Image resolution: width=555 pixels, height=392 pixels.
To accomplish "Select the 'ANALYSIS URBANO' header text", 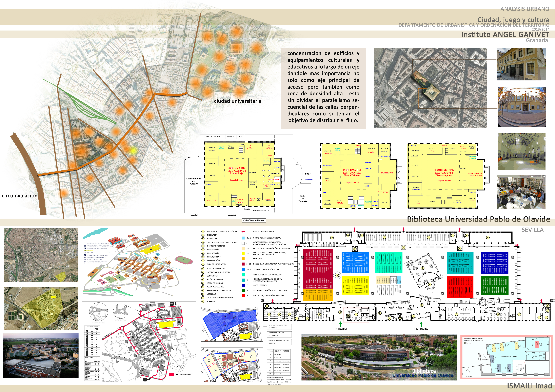I will click(525, 9).
